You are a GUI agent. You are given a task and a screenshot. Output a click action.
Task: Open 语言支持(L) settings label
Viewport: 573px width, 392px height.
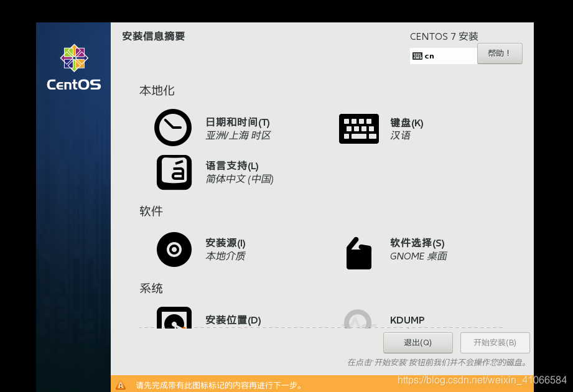coord(232,166)
